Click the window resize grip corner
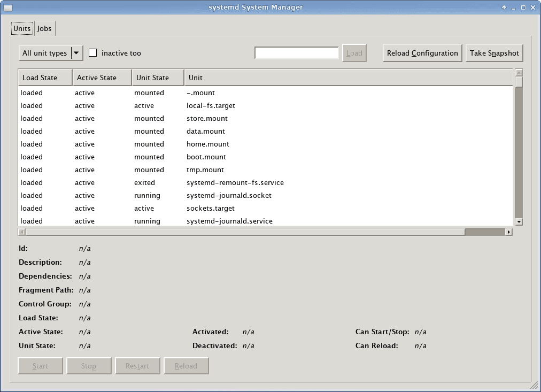Viewport: 541px width, 392px height. tap(534, 385)
